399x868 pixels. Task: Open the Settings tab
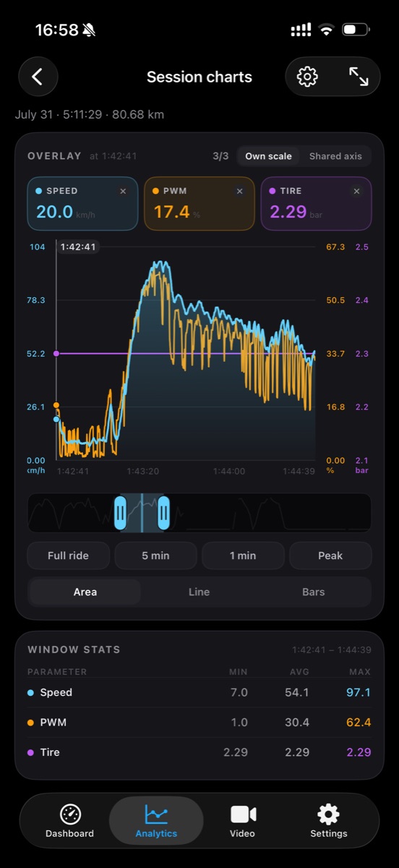point(329,821)
